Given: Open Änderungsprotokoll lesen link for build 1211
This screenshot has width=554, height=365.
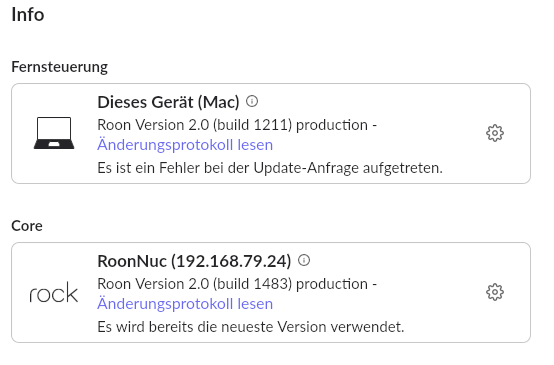Looking at the screenshot, I should pos(185,145).
